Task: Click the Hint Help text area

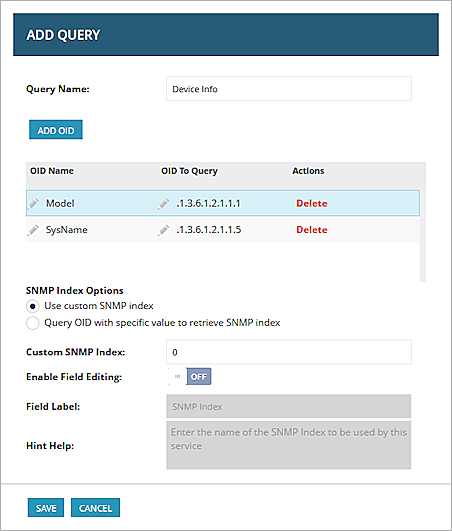Action: tap(289, 445)
